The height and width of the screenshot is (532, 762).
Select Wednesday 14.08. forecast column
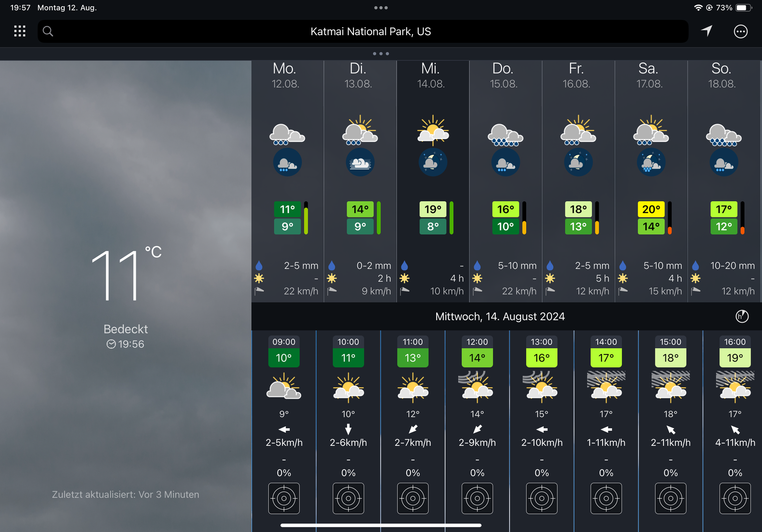point(433,181)
